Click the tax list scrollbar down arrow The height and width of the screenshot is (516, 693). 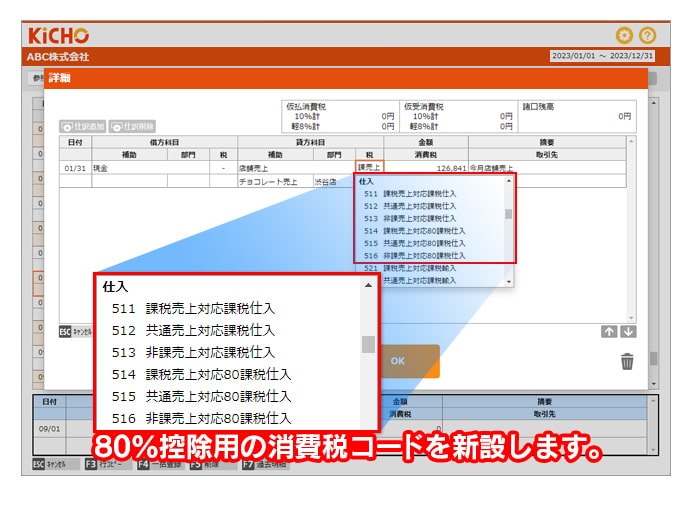point(509,281)
